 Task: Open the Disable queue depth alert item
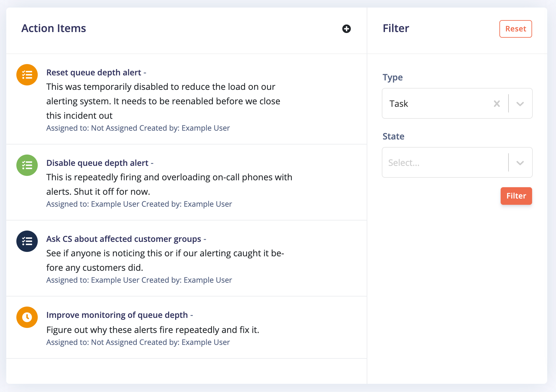point(97,163)
